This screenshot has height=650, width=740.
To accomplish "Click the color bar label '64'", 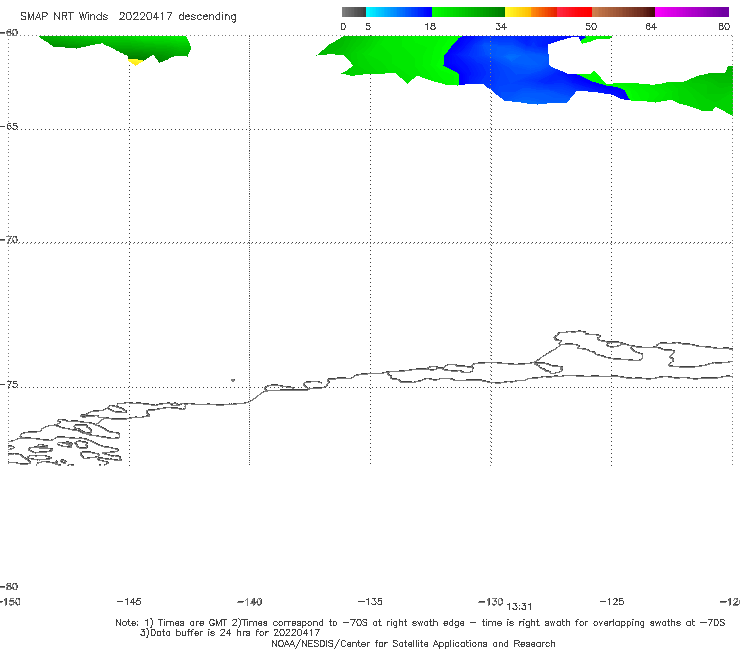I will pyautogui.click(x=651, y=26).
